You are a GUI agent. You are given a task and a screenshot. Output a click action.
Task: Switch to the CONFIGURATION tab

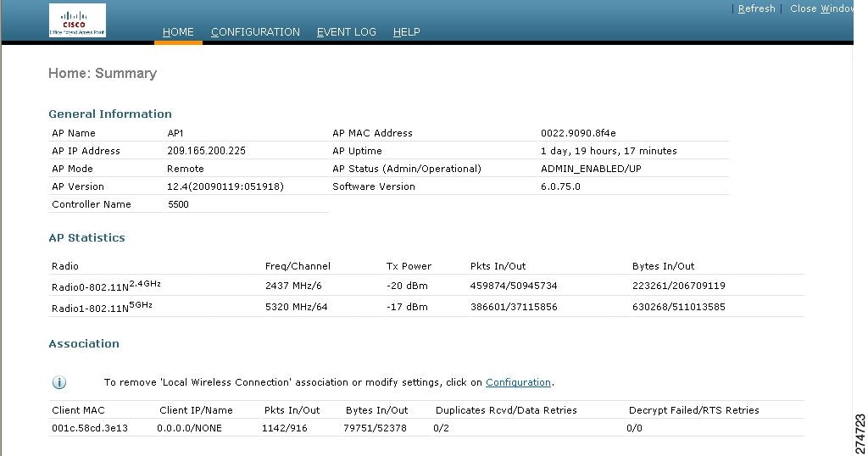tap(255, 32)
